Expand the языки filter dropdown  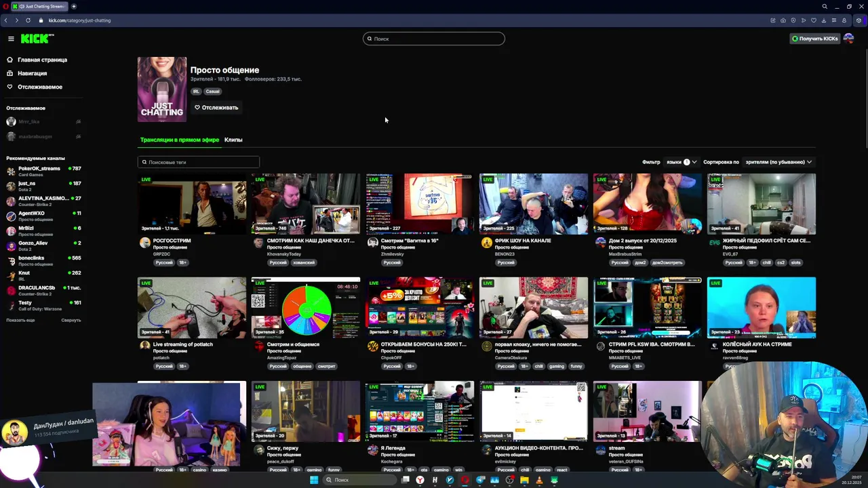coord(681,162)
